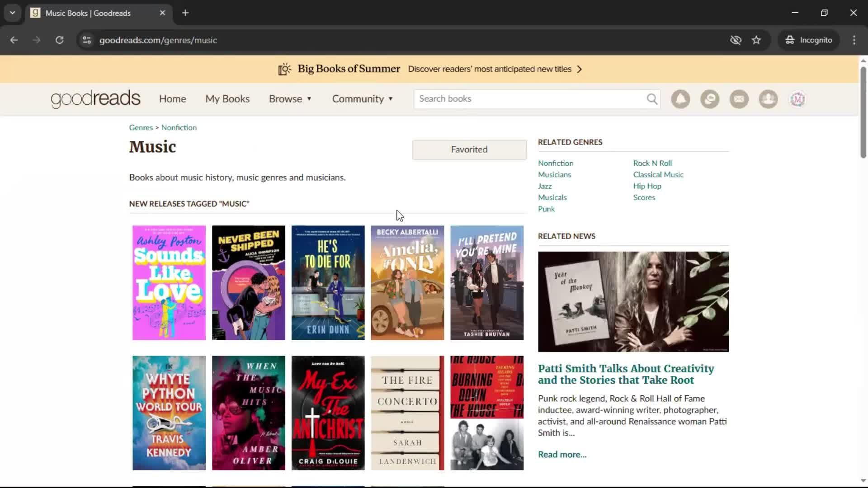Click the New Releases Tagged Music heading
Viewport: 868px width, 488px height.
click(189, 204)
